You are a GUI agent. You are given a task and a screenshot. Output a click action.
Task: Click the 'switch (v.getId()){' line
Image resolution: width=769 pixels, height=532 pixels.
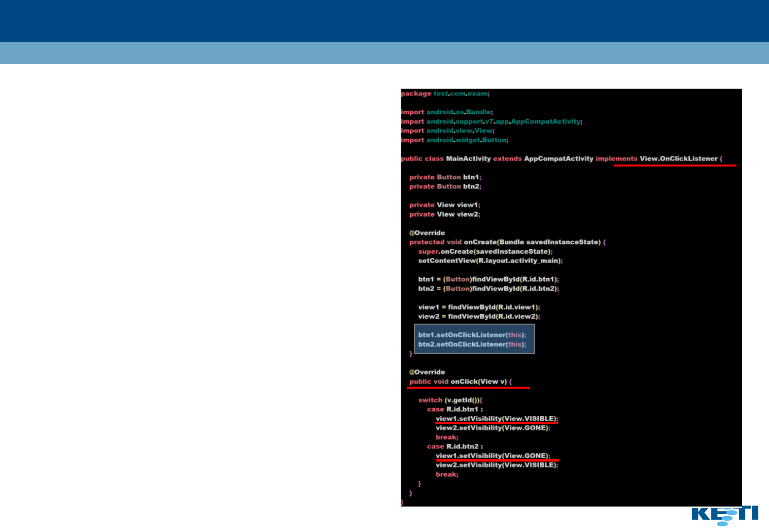451,400
